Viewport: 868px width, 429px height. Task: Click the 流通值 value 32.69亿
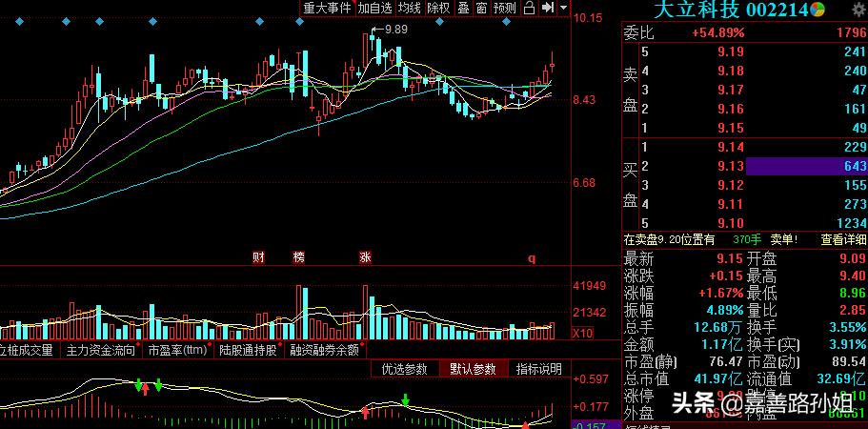pos(842,379)
